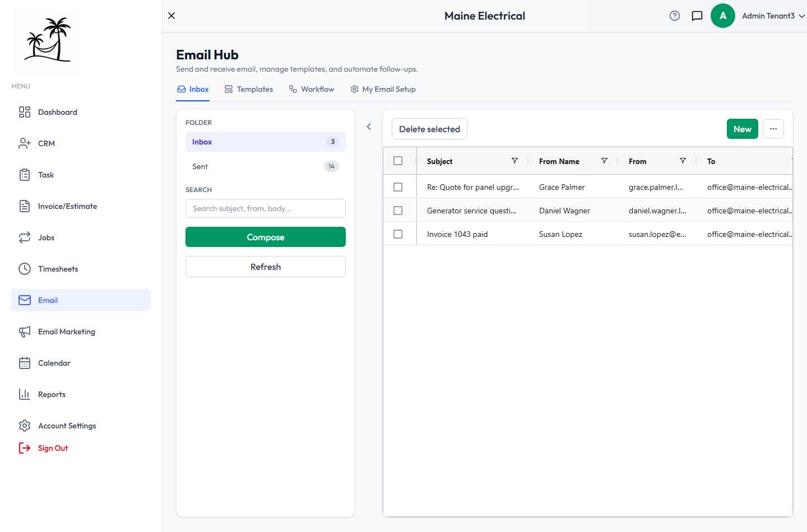Click the grace.palmer.l... address cell
Image resolution: width=807 pixels, height=532 pixels.
click(x=656, y=187)
